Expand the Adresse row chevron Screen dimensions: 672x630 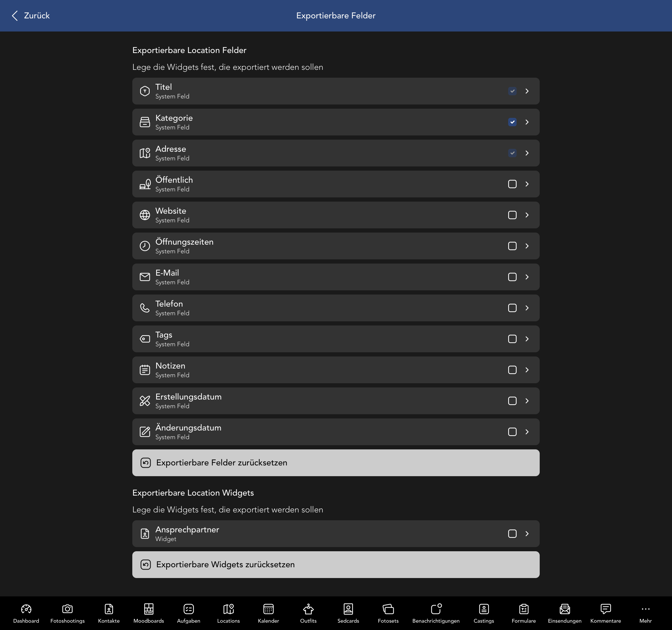coord(527,153)
